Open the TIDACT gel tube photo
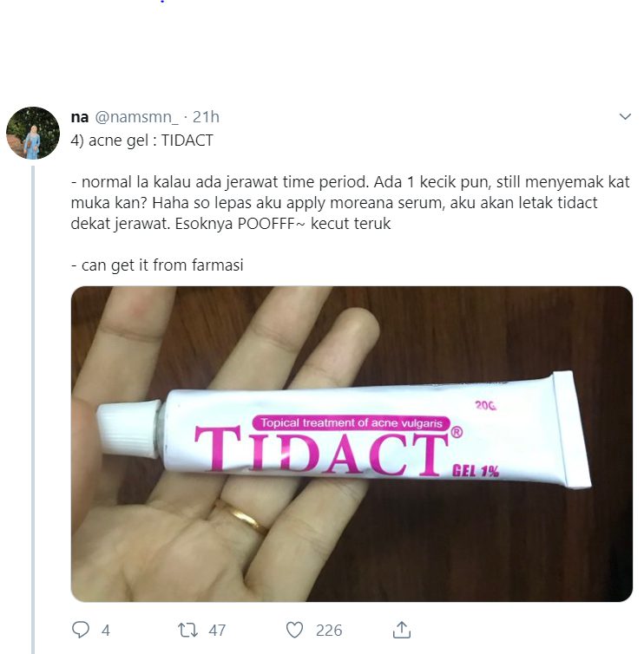Image resolution: width=644 pixels, height=654 pixels. [352, 443]
